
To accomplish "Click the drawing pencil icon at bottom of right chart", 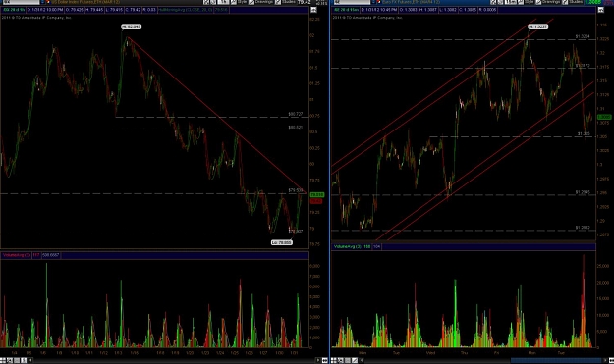I will [x=355, y=360].
